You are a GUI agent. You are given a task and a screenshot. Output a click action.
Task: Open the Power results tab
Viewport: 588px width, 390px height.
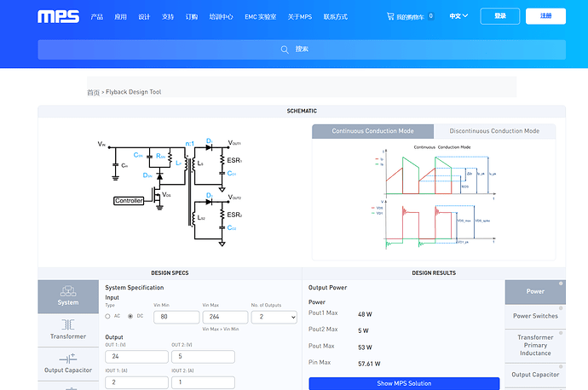(535, 291)
